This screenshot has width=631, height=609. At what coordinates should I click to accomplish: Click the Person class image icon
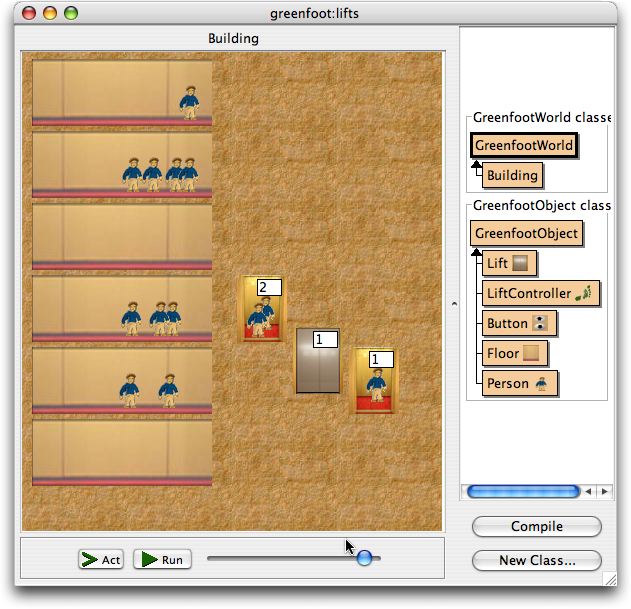(541, 384)
